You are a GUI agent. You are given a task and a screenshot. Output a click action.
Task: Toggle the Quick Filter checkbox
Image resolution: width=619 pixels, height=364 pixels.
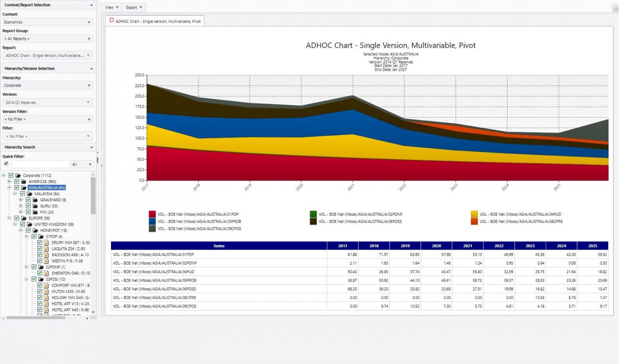pyautogui.click(x=6, y=163)
